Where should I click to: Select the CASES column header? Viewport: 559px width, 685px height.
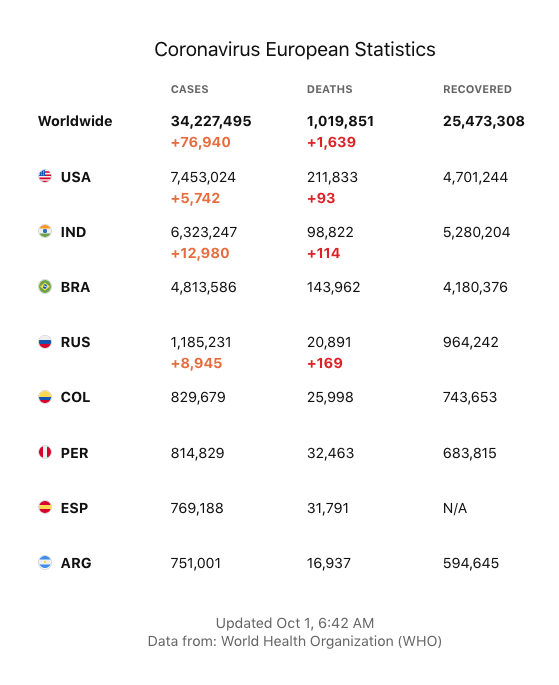click(190, 89)
